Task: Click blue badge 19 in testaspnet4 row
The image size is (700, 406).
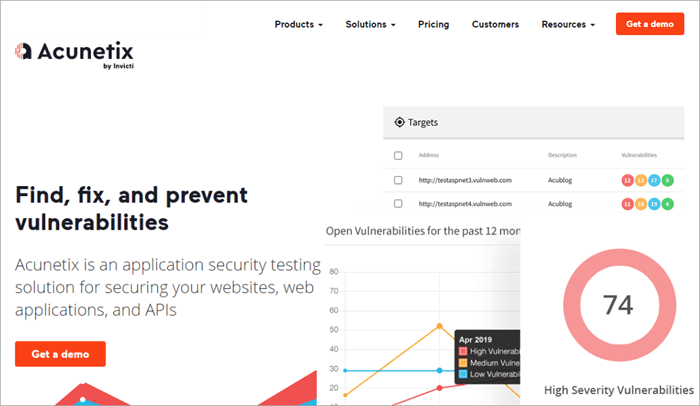Action: coord(654,204)
